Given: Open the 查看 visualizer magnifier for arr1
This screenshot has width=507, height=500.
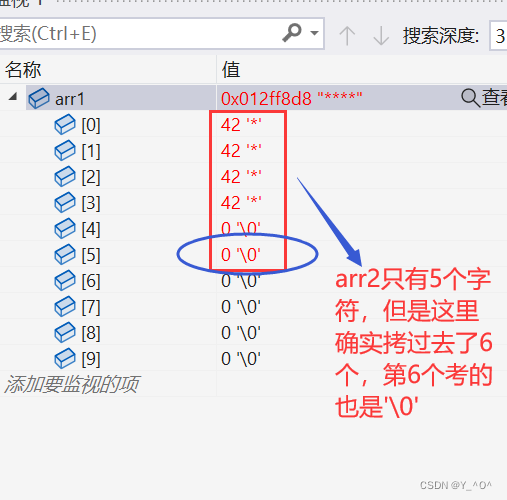Looking at the screenshot, I should point(470,98).
